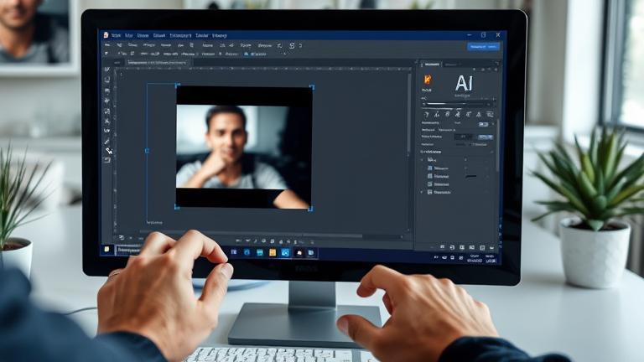This screenshot has height=362, width=644.
Task: Click the taskbar search box
Action: point(128,250)
